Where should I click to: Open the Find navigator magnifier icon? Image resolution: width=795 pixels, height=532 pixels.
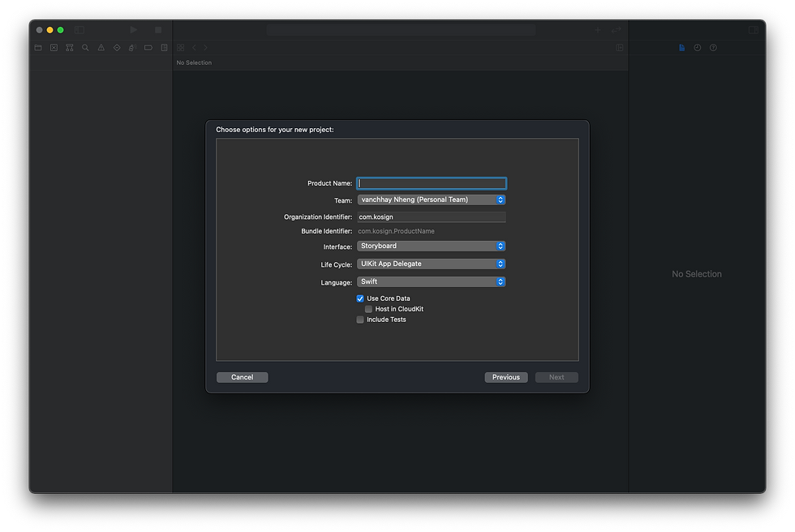(85, 48)
